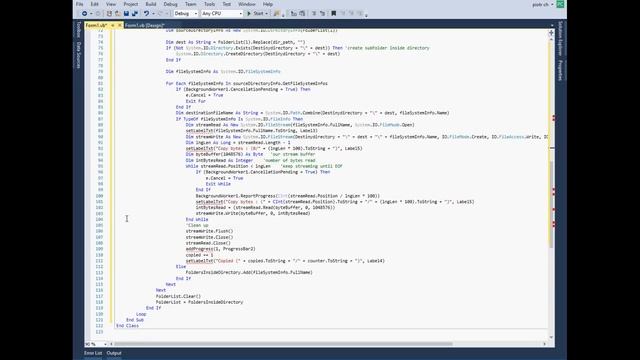The height and width of the screenshot is (360, 640).
Task: Click the Navigate Forward toolbar icon
Action: click(98, 13)
